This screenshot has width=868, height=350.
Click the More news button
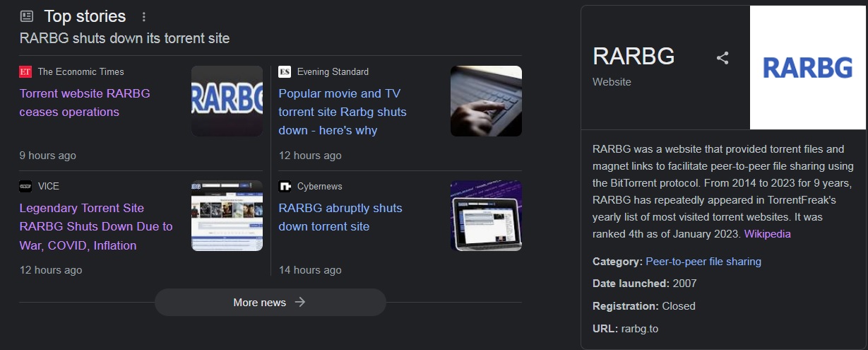point(270,302)
